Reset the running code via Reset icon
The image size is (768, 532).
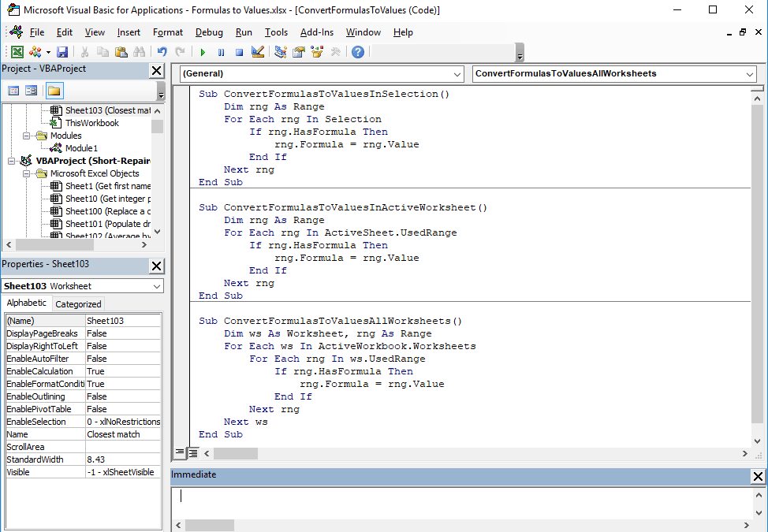239,51
